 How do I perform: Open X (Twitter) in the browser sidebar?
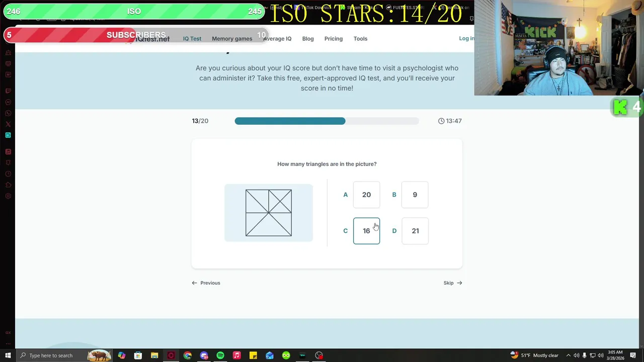click(x=8, y=124)
